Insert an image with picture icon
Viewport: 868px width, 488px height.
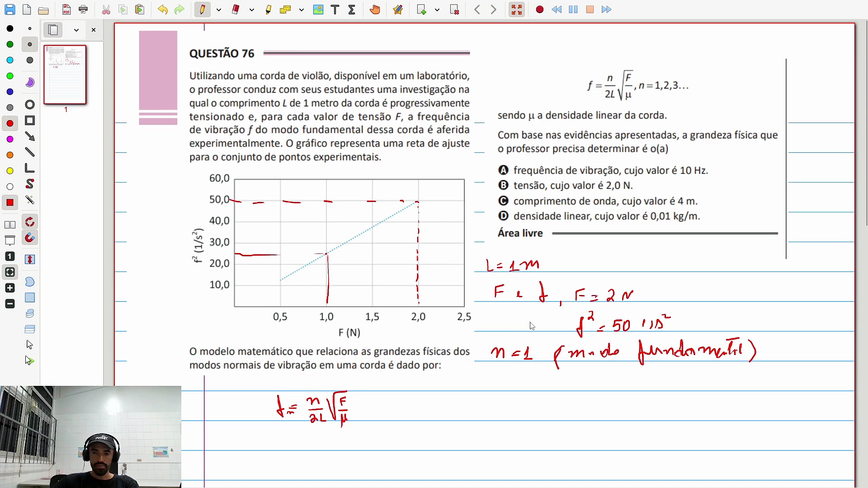click(318, 9)
